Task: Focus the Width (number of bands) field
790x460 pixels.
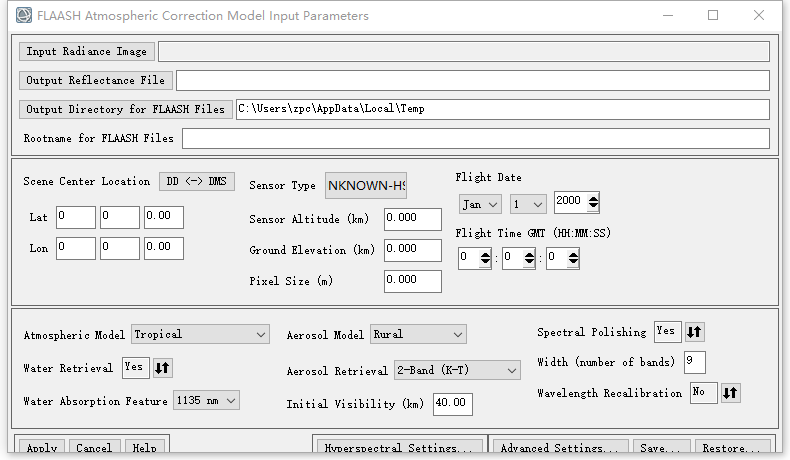Action: tap(694, 362)
